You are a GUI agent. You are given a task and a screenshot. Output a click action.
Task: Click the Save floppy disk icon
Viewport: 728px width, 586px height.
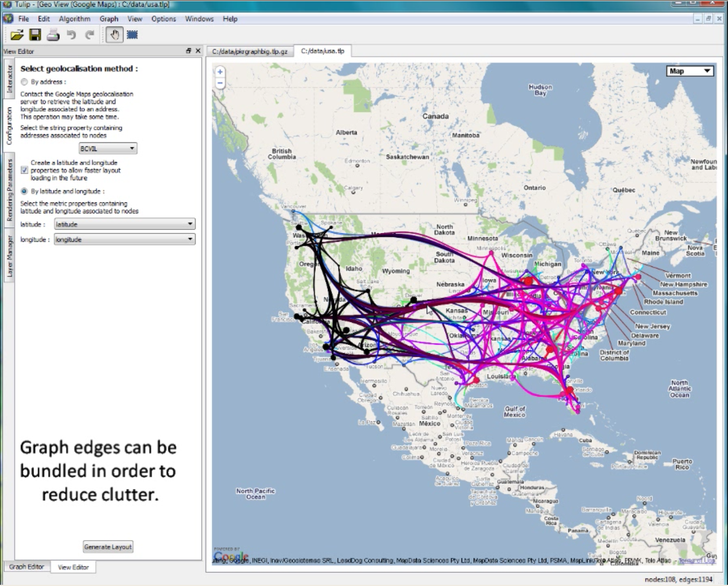(x=35, y=35)
